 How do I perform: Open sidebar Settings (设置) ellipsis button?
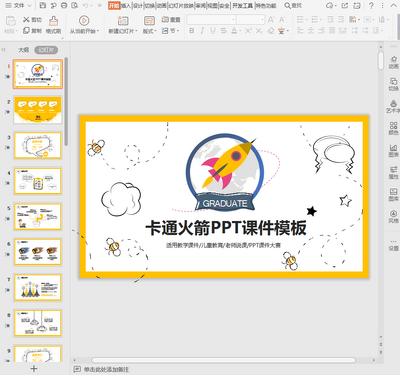(x=393, y=244)
